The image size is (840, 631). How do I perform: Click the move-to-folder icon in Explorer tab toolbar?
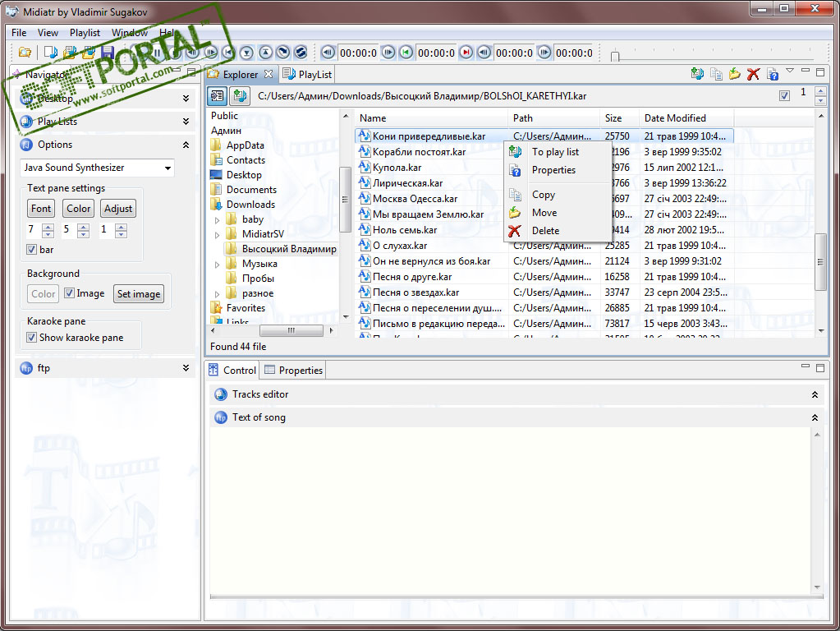734,74
